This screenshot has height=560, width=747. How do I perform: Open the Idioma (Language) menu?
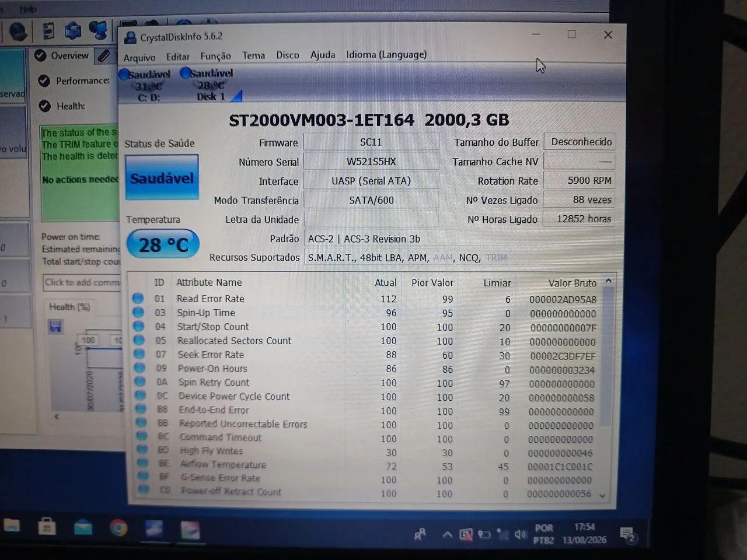(386, 54)
